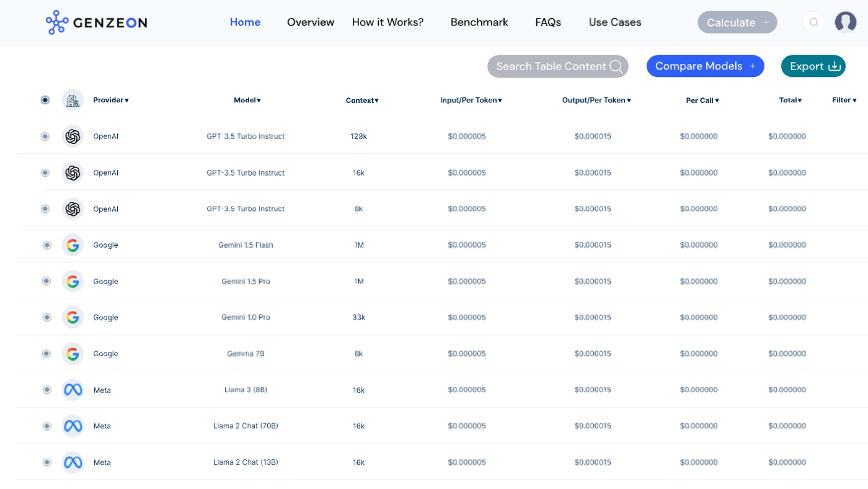Select the Llama 2 Chat (70B) row radio
The image size is (868, 489).
click(46, 426)
